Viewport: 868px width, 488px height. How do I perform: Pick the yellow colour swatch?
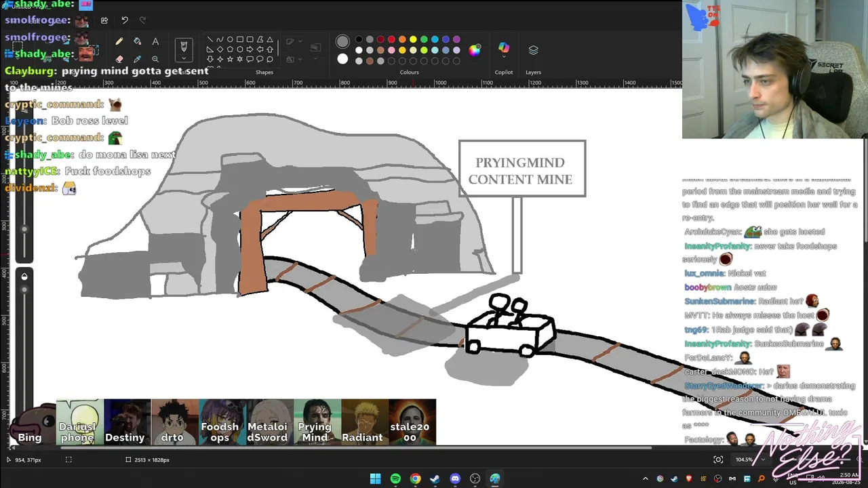coord(413,39)
